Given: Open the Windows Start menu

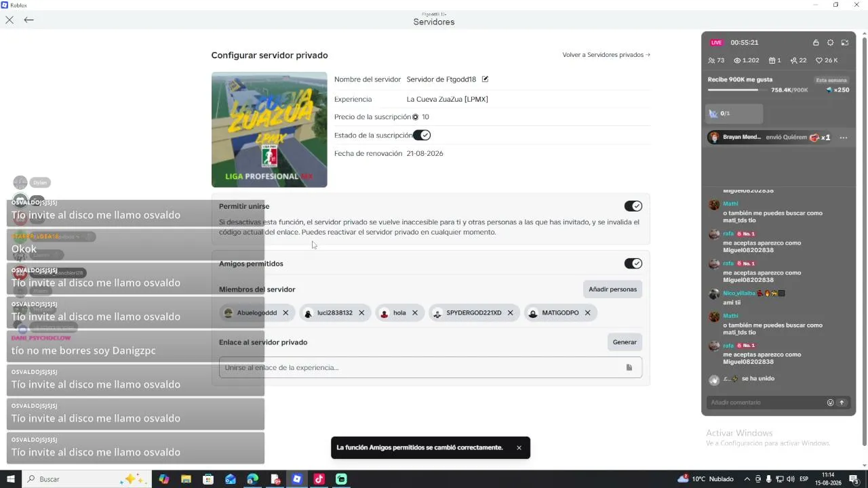Looking at the screenshot, I should point(10,479).
